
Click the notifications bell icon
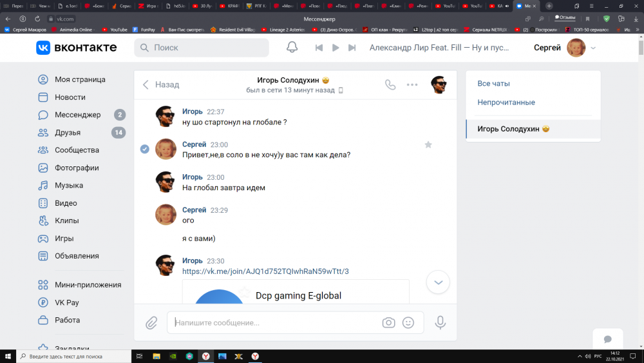(x=292, y=48)
